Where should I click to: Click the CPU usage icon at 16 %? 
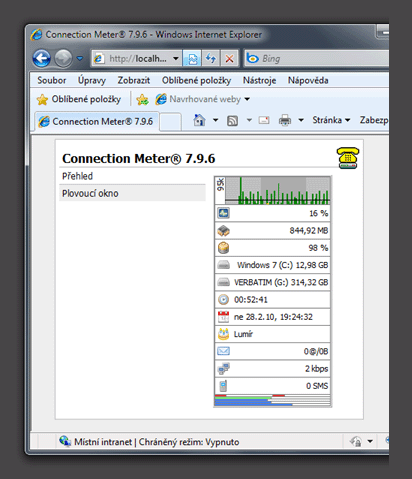pos(223,213)
